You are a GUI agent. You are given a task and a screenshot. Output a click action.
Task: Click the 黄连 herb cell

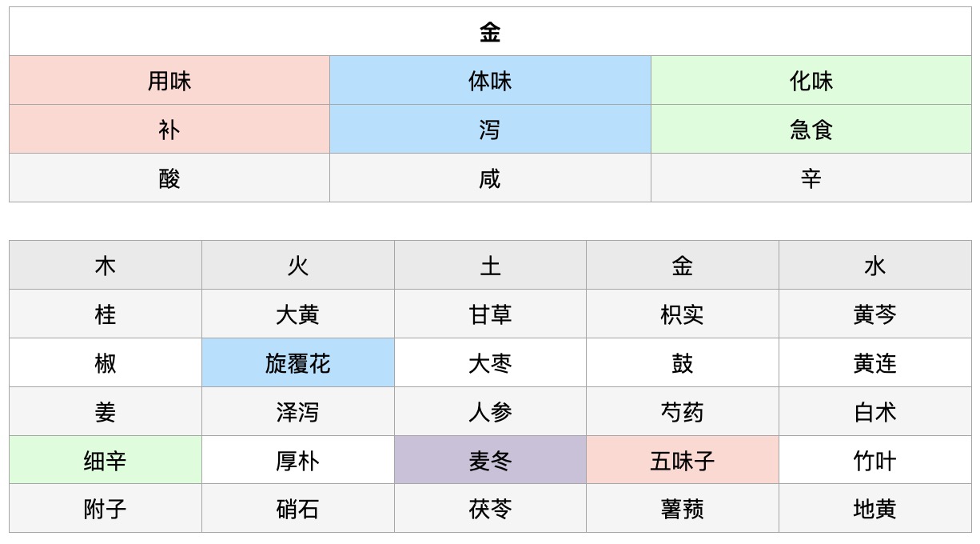pyautogui.click(x=875, y=363)
